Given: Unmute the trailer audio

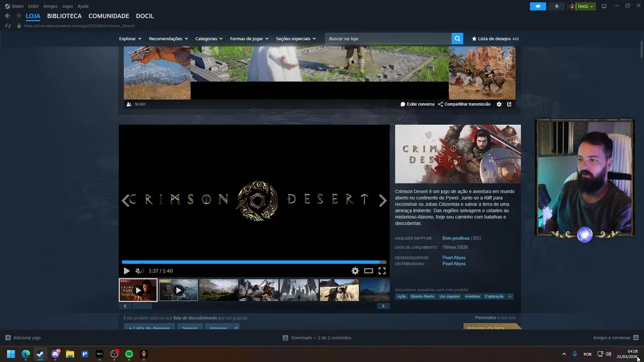Looking at the screenshot, I should pyautogui.click(x=139, y=270).
